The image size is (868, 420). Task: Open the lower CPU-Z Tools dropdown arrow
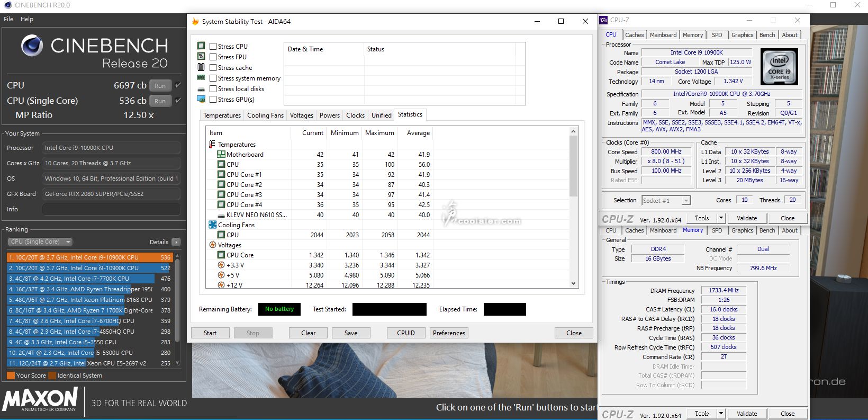tap(720, 414)
